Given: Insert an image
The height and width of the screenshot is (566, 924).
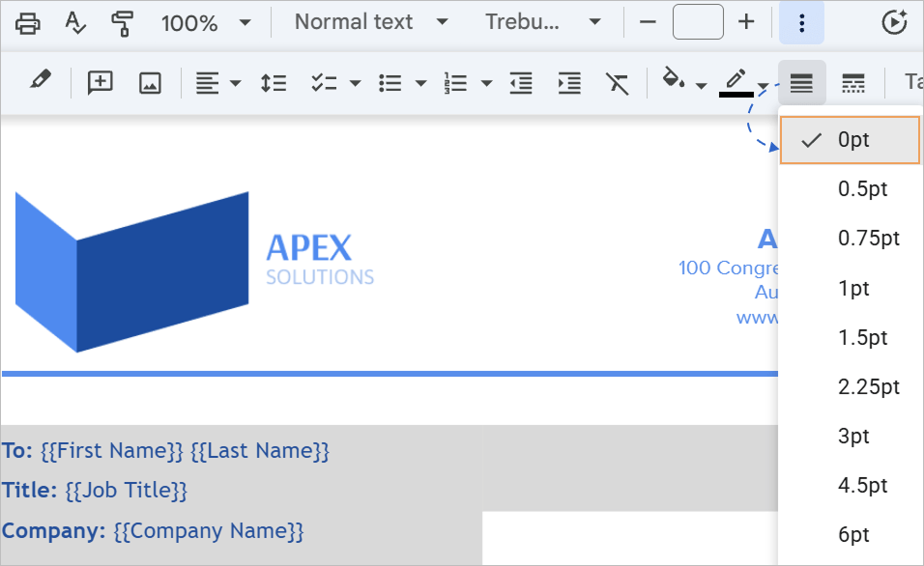Looking at the screenshot, I should [150, 83].
